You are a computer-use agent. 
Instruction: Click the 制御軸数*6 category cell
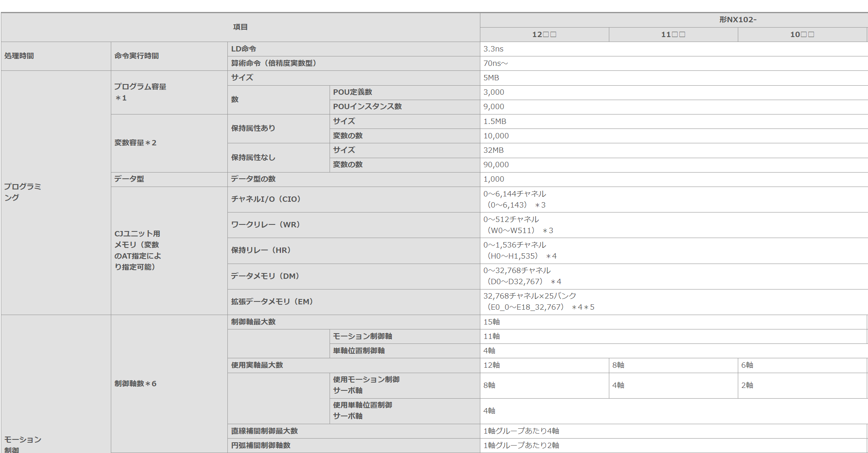135,384
